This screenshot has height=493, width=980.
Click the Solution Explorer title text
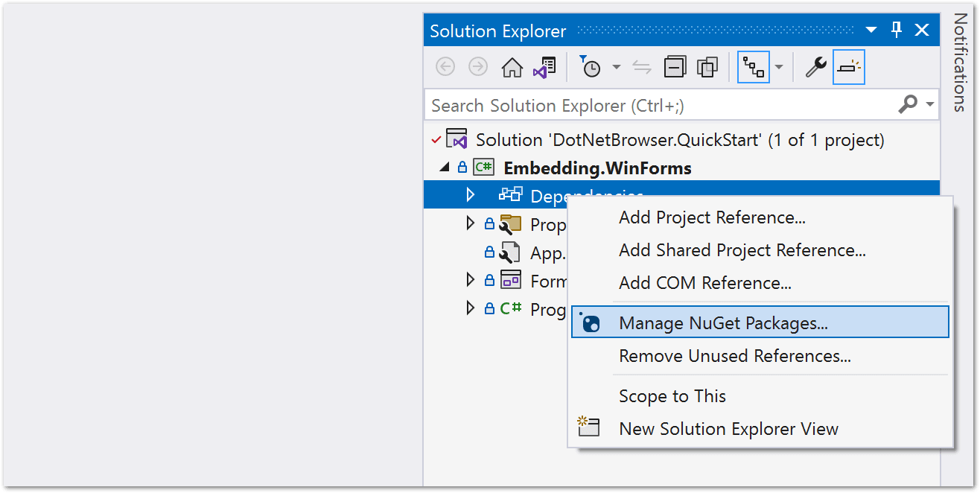(x=497, y=31)
